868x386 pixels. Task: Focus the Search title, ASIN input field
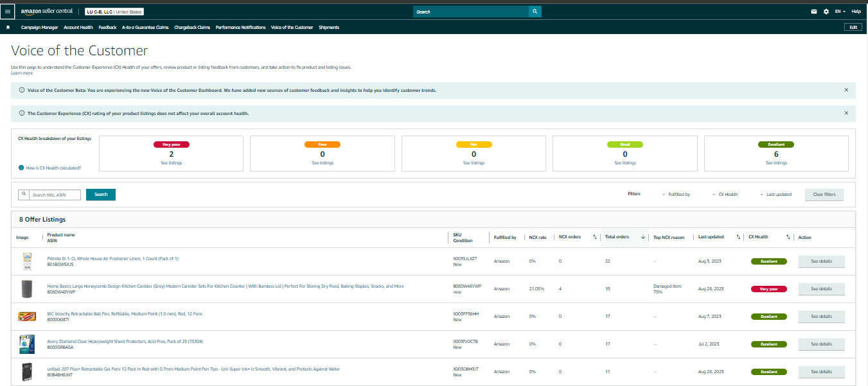pos(55,195)
